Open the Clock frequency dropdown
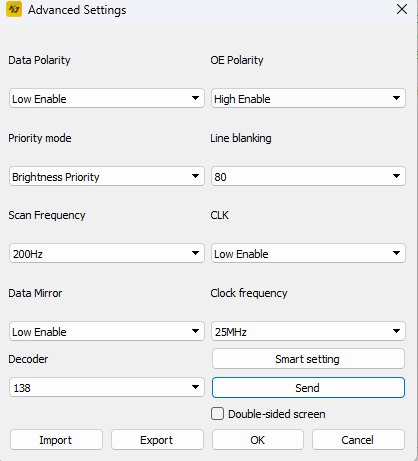 pyautogui.click(x=308, y=331)
